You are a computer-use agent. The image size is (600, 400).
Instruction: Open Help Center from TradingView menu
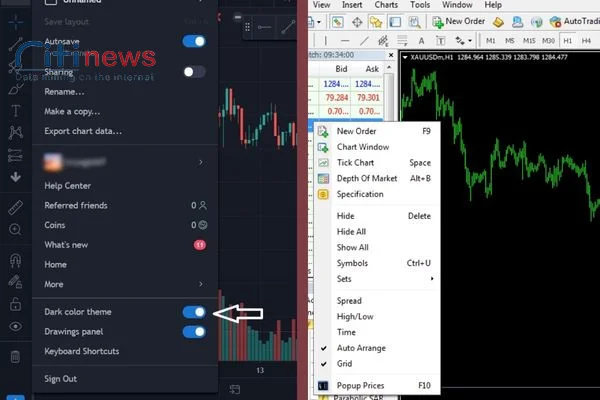click(x=68, y=186)
